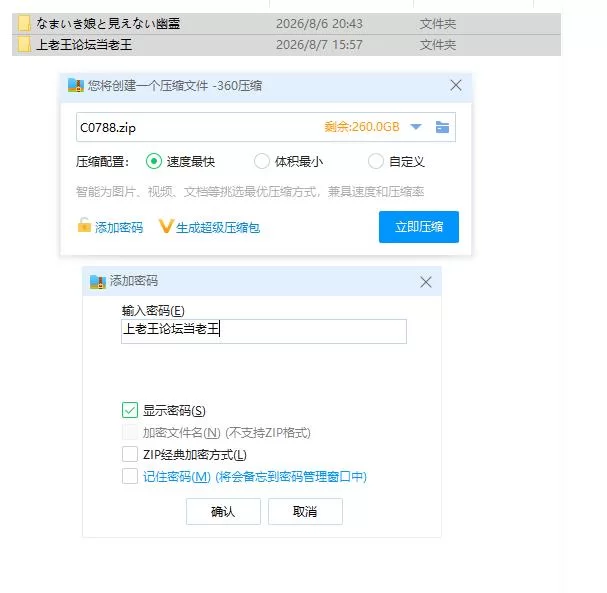Click the date 2026/8/7 15:57
Image resolution: width=607 pixels, height=593 pixels.
(319, 45)
